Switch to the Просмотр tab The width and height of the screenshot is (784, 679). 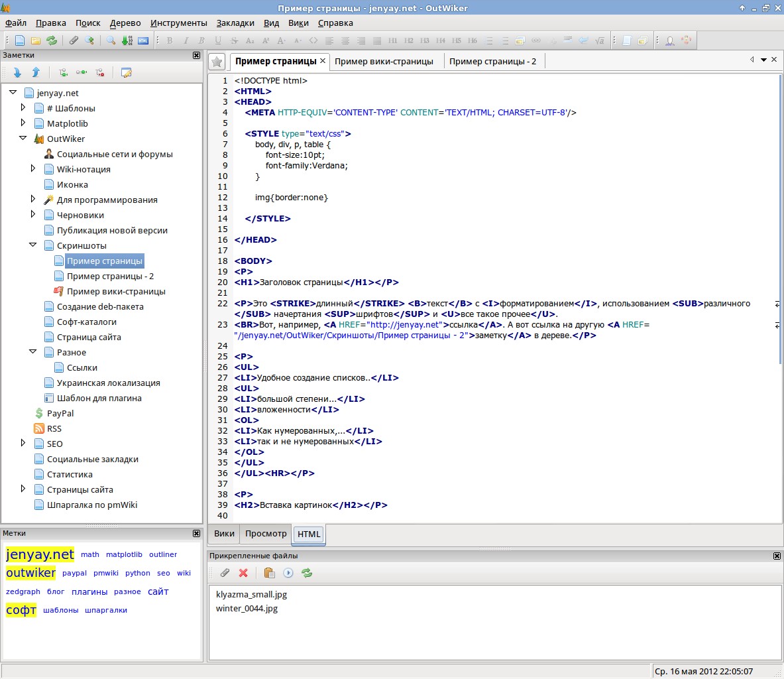[266, 533]
